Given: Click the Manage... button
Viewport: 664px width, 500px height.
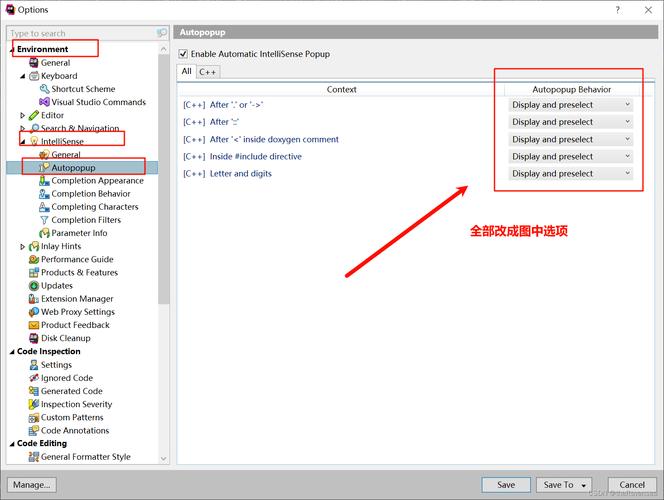Looking at the screenshot, I should [x=32, y=485].
